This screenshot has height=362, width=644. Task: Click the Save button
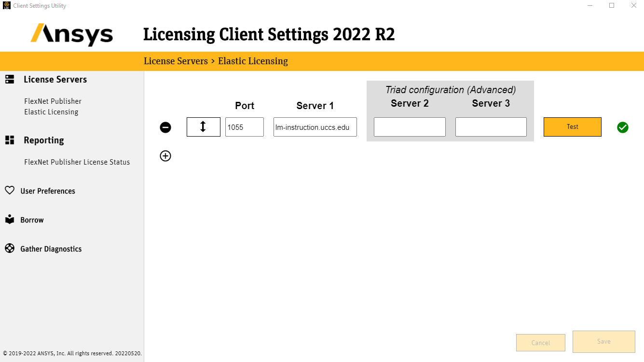(x=604, y=341)
